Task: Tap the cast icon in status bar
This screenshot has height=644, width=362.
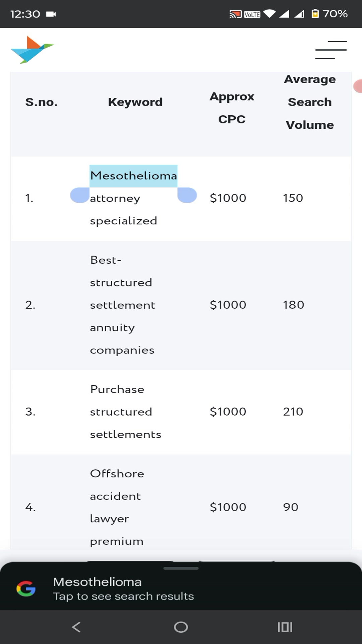Action: (x=235, y=14)
